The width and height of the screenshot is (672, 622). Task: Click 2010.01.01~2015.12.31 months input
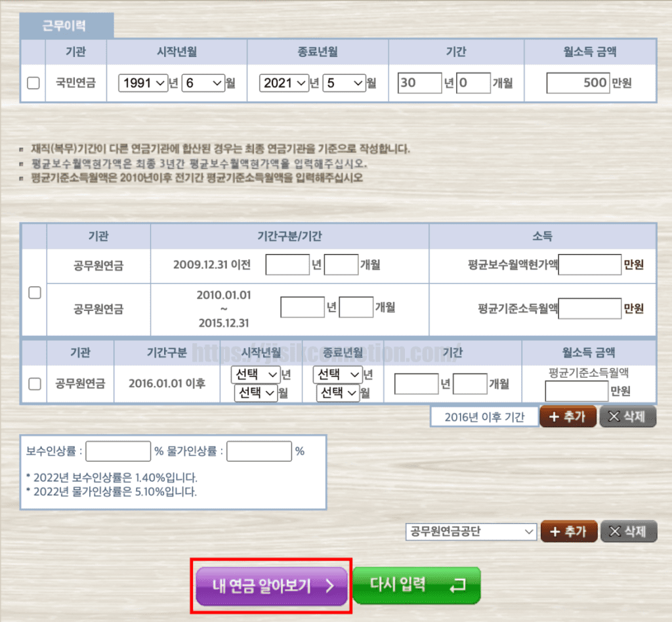(x=356, y=307)
